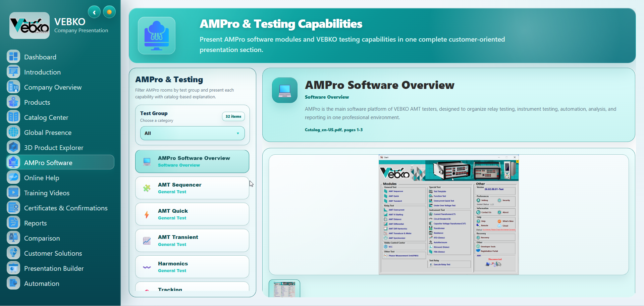Click the large AMPro start screen preview image
Viewport: 644px width, 306px height.
pyautogui.click(x=449, y=215)
